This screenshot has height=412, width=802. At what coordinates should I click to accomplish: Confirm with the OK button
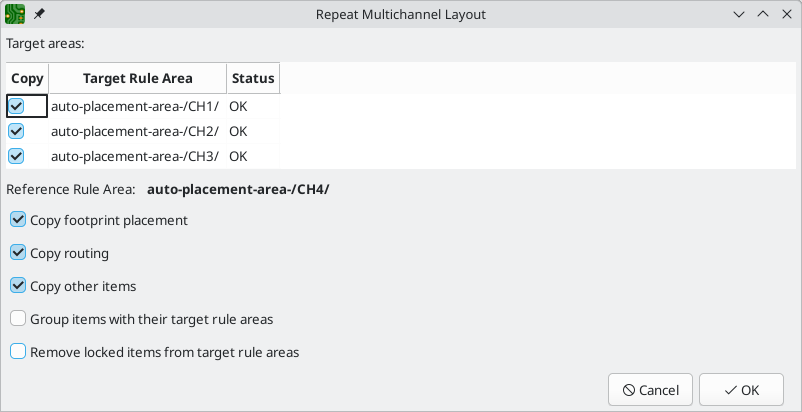coord(741,391)
